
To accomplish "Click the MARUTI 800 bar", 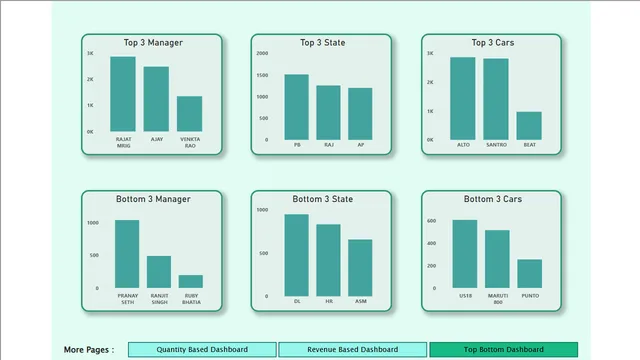I will (497, 259).
